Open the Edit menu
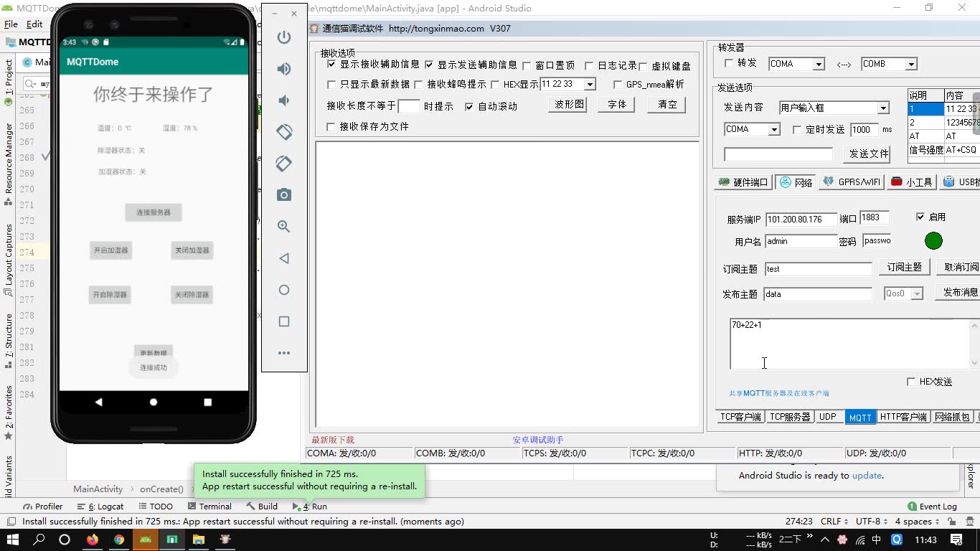This screenshot has width=980, height=551. point(34,24)
